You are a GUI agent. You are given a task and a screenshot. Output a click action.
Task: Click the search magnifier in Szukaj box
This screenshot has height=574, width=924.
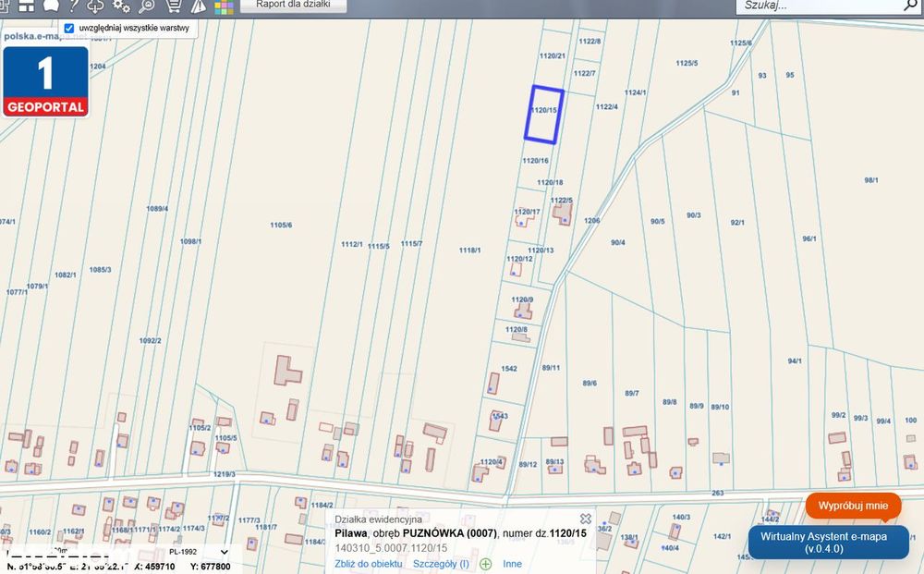click(x=910, y=6)
